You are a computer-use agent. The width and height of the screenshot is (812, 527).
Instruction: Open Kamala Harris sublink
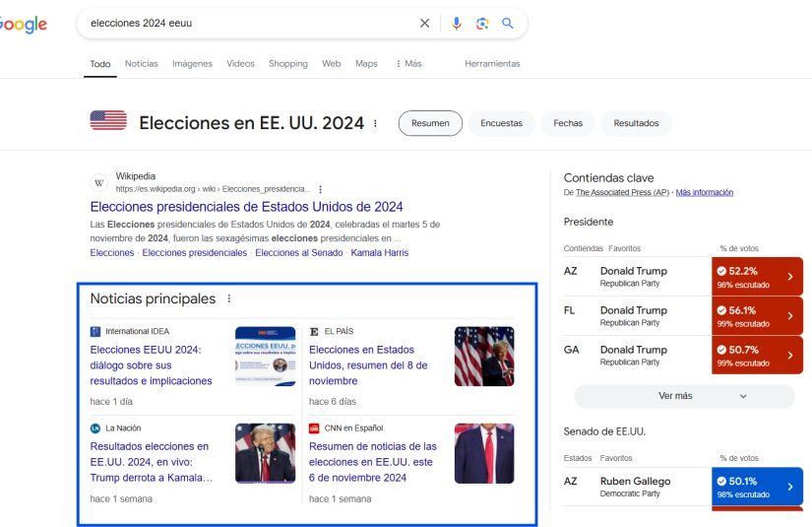click(x=380, y=253)
